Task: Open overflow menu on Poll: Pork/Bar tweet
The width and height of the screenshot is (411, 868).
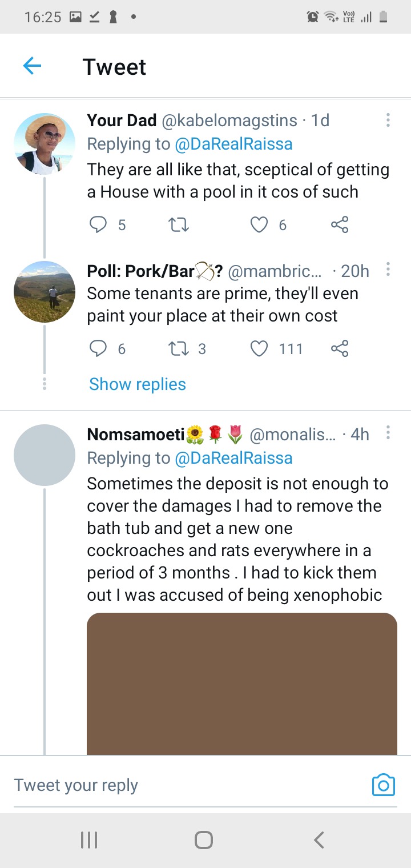Action: (x=388, y=269)
